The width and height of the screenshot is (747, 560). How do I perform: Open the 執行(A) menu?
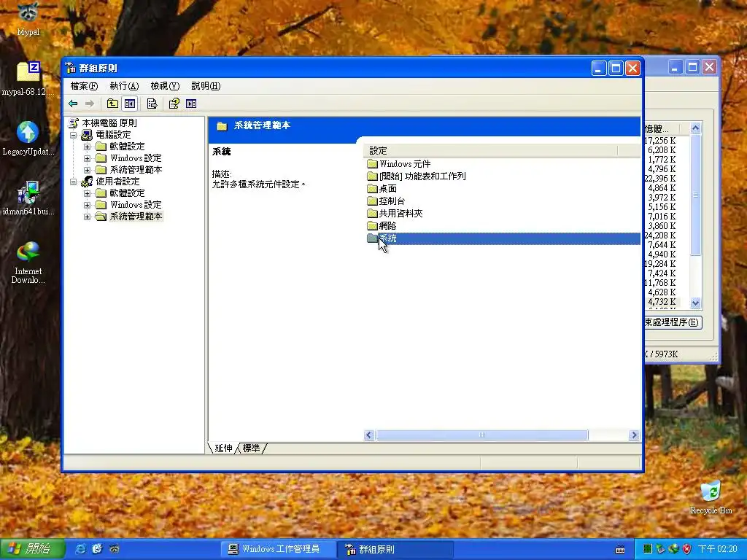(x=124, y=86)
